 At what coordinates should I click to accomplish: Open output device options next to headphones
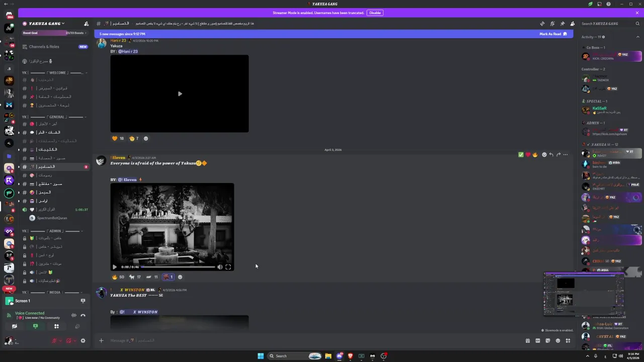click(x=75, y=340)
